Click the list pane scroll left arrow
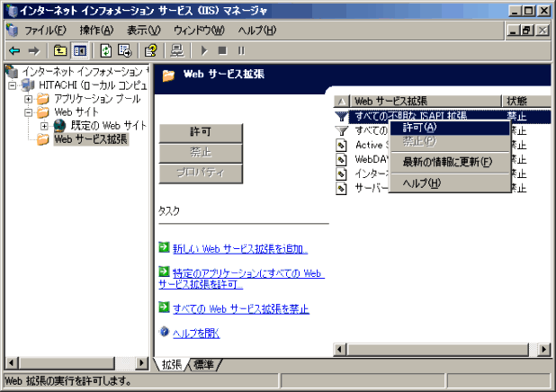556x392 pixels. (340, 350)
